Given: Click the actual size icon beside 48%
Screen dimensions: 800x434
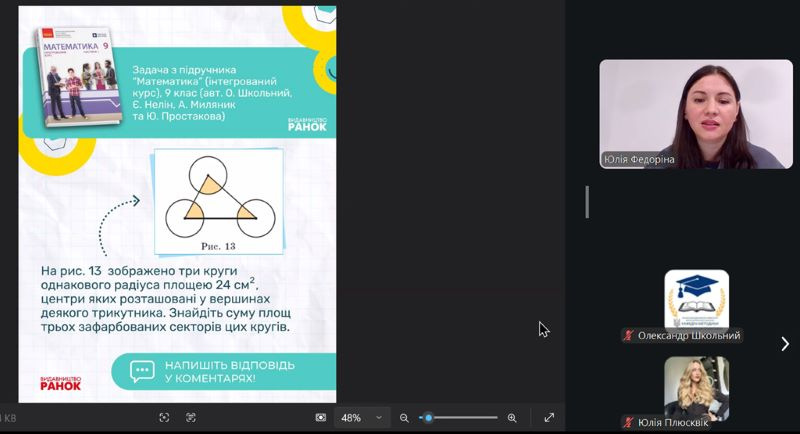Looking at the screenshot, I should pos(321,417).
